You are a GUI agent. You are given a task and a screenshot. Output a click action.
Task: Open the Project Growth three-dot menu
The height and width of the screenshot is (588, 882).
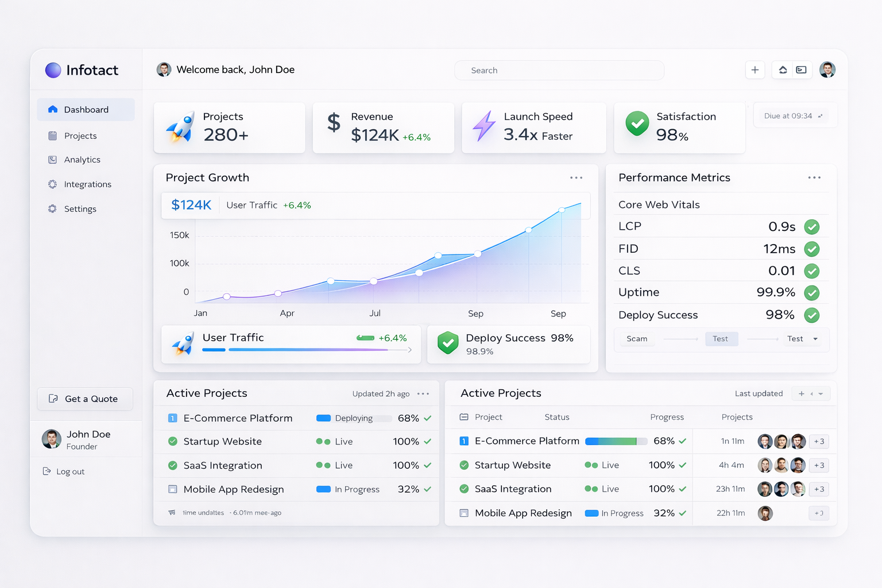pyautogui.click(x=576, y=178)
